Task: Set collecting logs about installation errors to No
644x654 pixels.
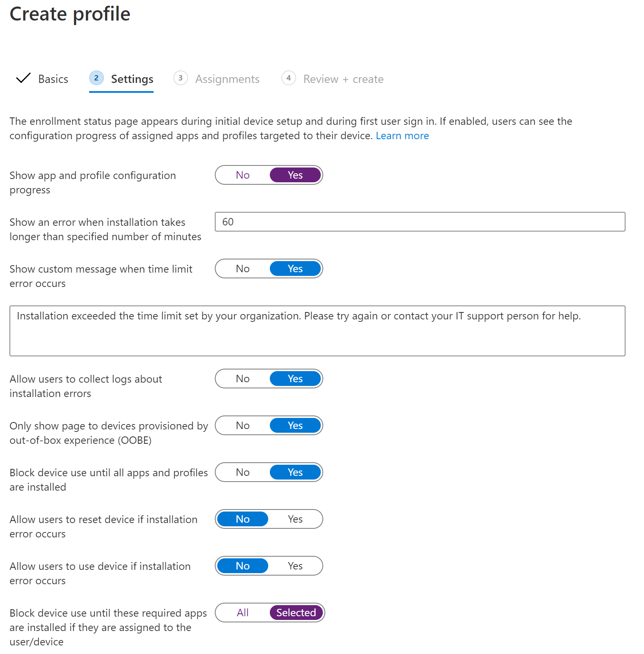Action: click(x=242, y=379)
